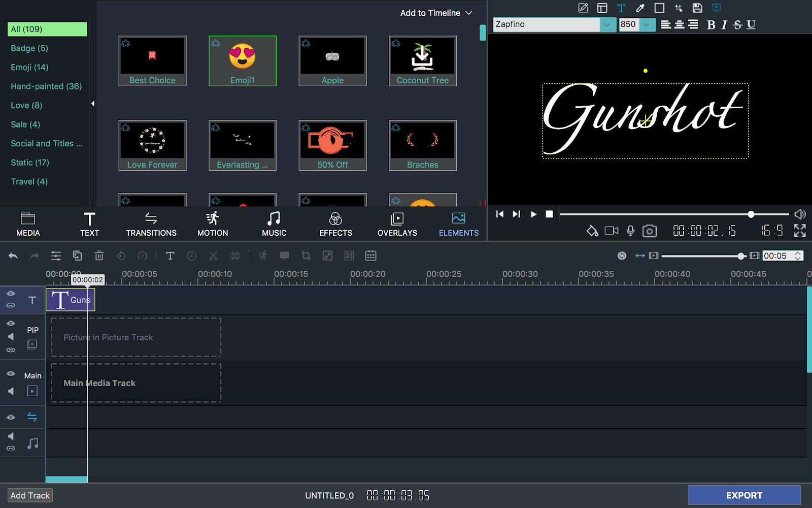This screenshot has width=812, height=508.
Task: Select the Hand-painted (36) category
Action: point(46,86)
